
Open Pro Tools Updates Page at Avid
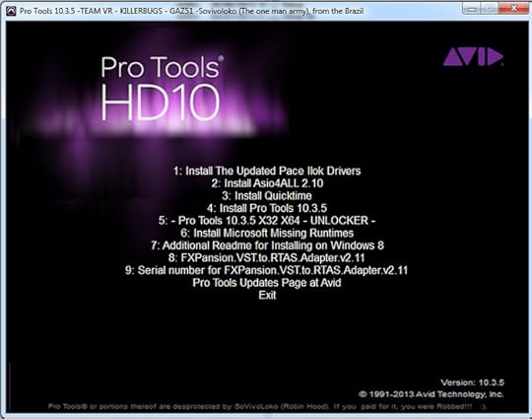[267, 283]
